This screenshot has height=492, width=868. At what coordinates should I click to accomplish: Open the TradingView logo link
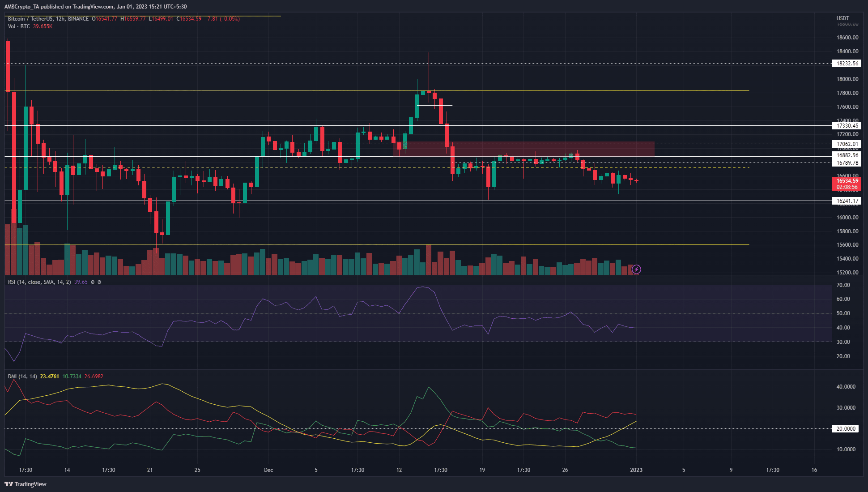(26, 484)
